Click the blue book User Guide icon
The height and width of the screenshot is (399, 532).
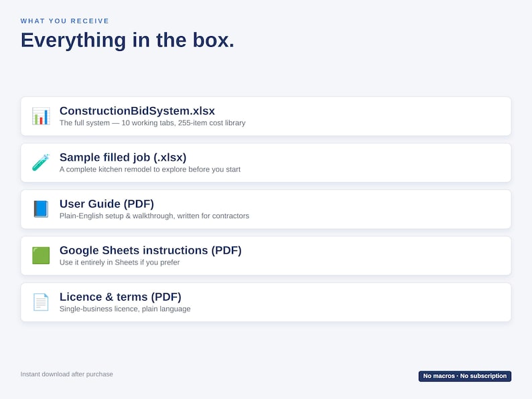[41, 209]
